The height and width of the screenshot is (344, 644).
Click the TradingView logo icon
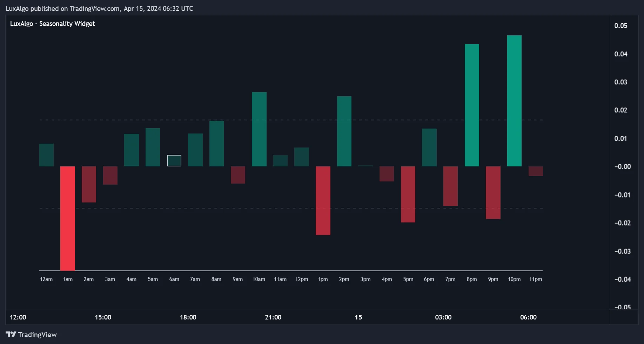click(x=11, y=334)
